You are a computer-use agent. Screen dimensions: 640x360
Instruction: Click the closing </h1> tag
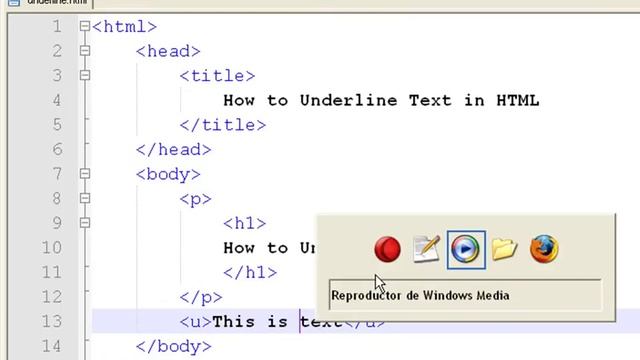[x=250, y=272]
